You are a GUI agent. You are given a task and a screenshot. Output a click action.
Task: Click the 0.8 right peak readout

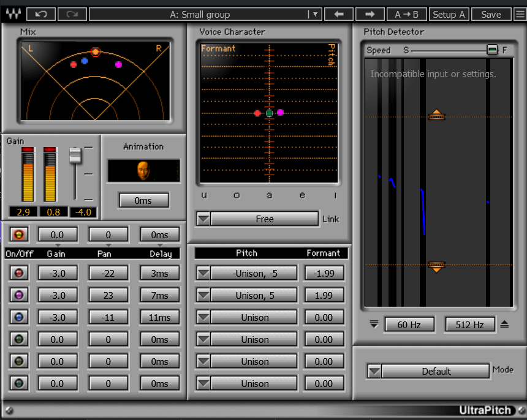tap(53, 212)
